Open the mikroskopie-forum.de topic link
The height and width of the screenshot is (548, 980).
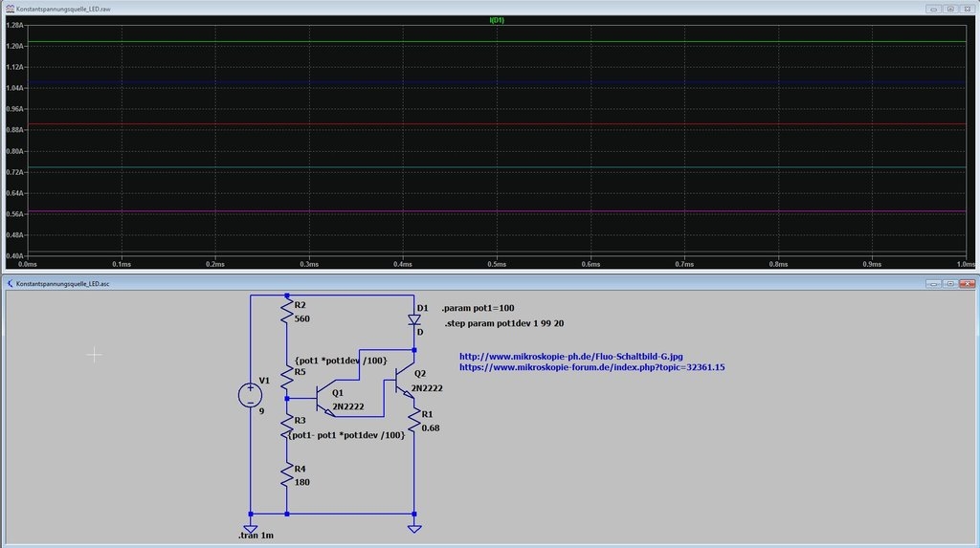point(591,367)
